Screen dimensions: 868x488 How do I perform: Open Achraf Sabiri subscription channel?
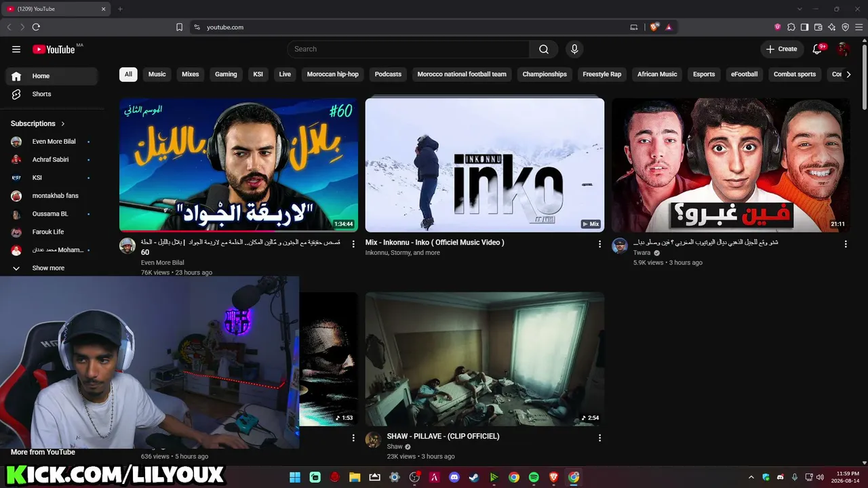[52, 160]
